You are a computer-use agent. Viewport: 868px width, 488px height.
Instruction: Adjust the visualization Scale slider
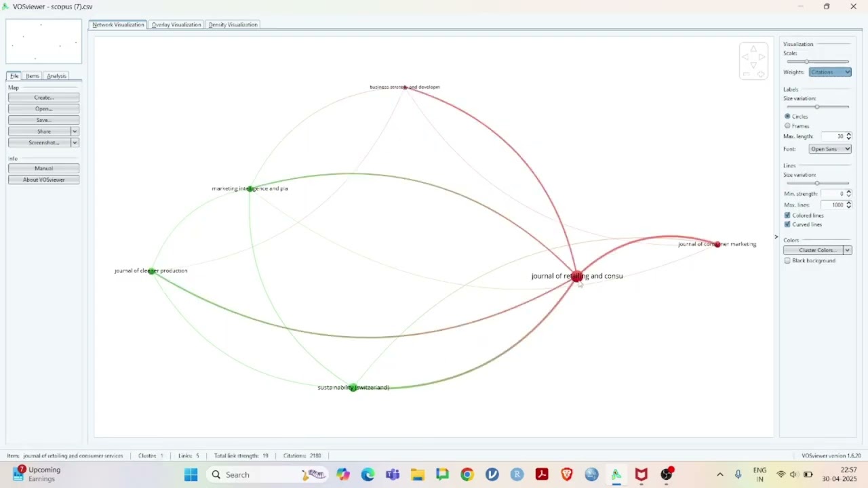(818, 62)
